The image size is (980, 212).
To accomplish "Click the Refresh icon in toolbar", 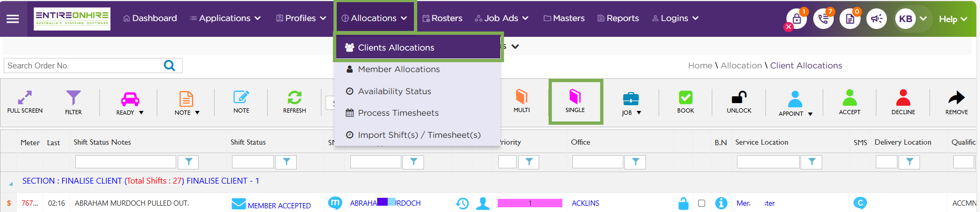I will [294, 102].
